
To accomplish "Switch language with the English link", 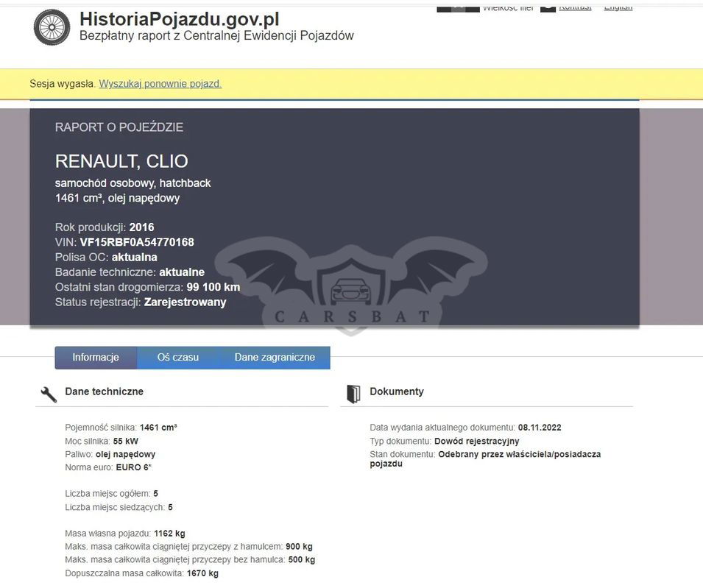I will 618,7.
